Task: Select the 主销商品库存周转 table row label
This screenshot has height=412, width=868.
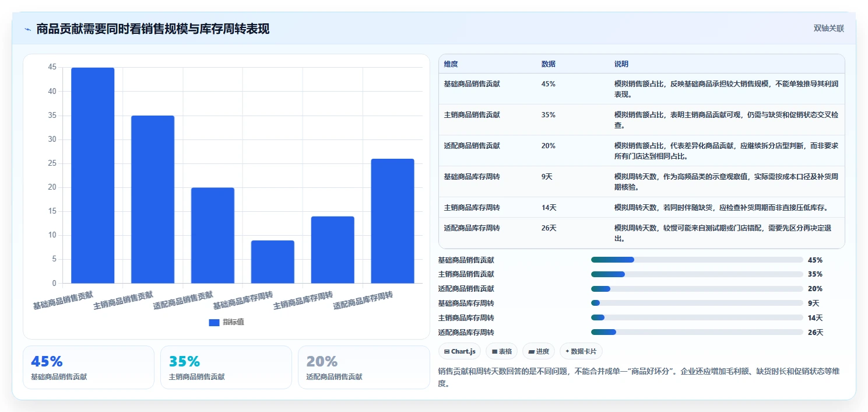Action: (472, 208)
